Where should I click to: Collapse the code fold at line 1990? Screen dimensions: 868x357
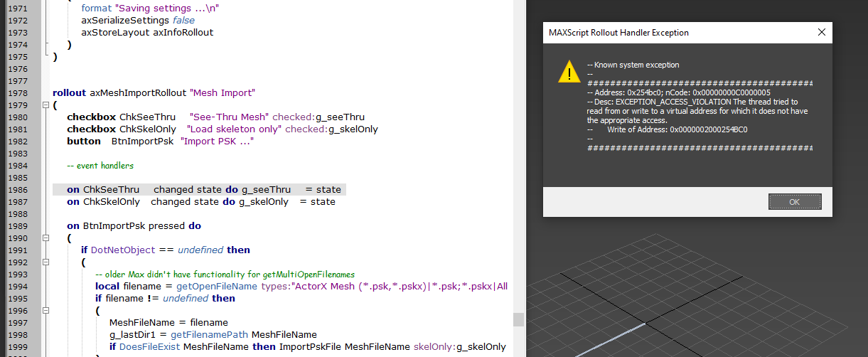(46, 238)
